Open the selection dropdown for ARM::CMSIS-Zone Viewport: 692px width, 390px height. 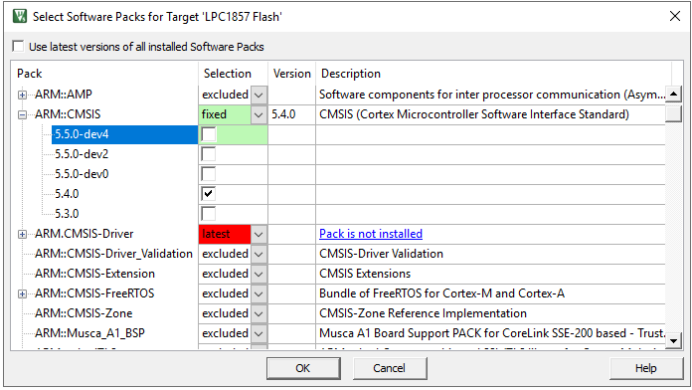point(259,314)
